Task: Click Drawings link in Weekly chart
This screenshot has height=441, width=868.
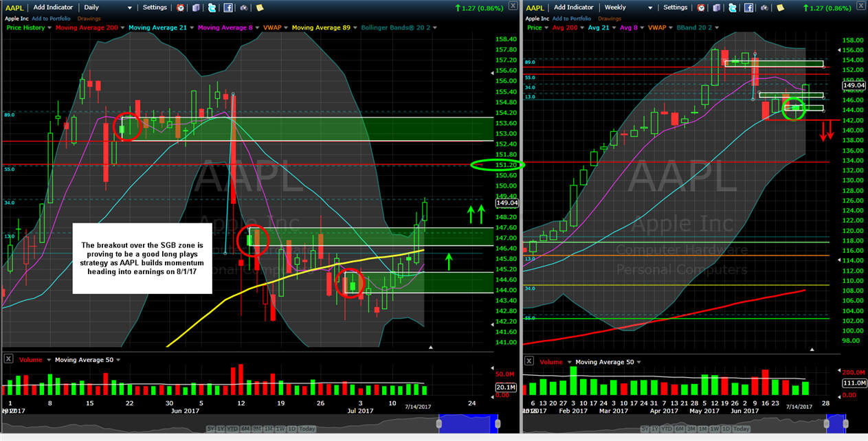Action: 610,19
